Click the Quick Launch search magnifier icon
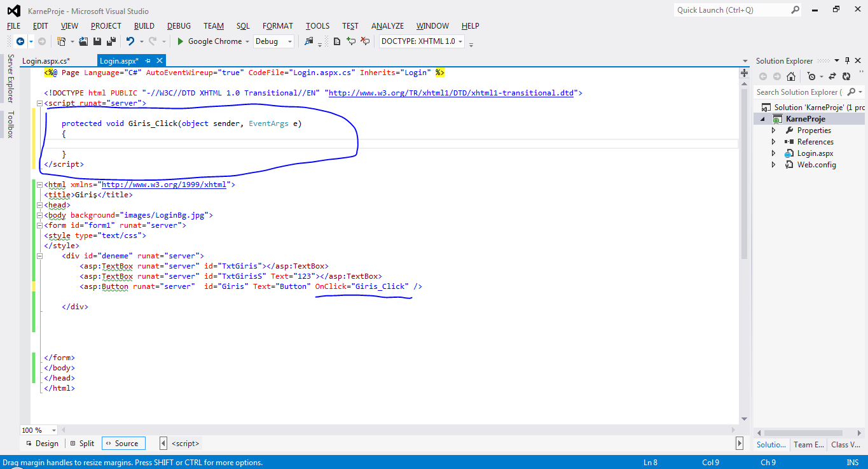Image resolution: width=868 pixels, height=469 pixels. (x=795, y=10)
